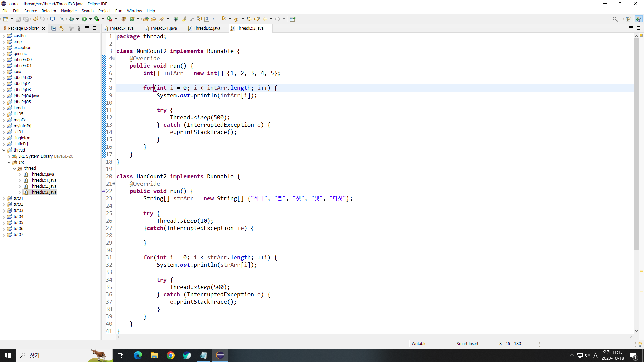Click the Debug bug icon
The width and height of the screenshot is (644, 362).
tap(71, 19)
